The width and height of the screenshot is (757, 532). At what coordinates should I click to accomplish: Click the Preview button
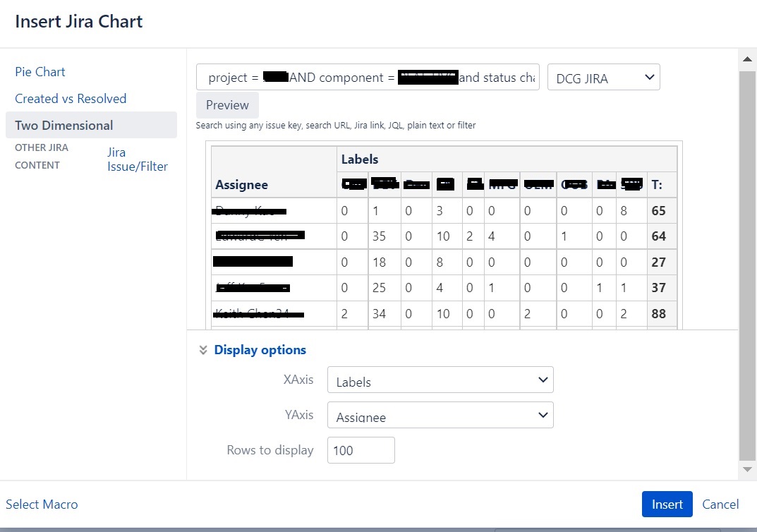[227, 104]
